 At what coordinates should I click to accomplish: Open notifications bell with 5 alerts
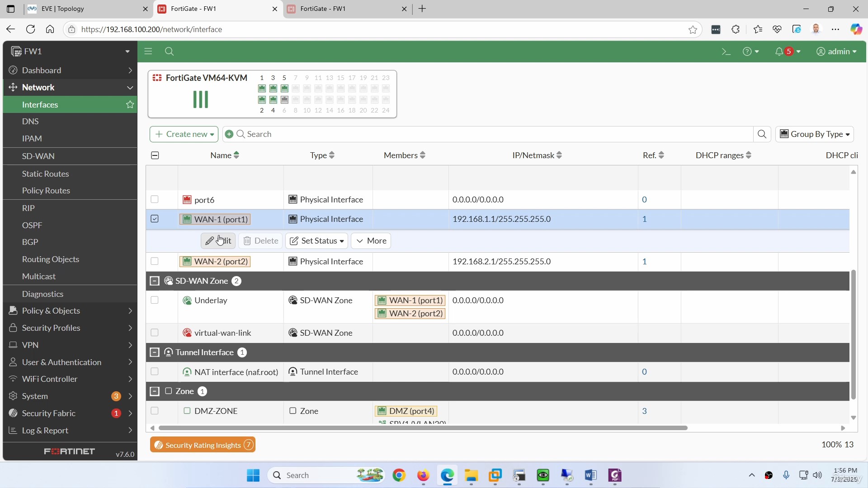(788, 52)
